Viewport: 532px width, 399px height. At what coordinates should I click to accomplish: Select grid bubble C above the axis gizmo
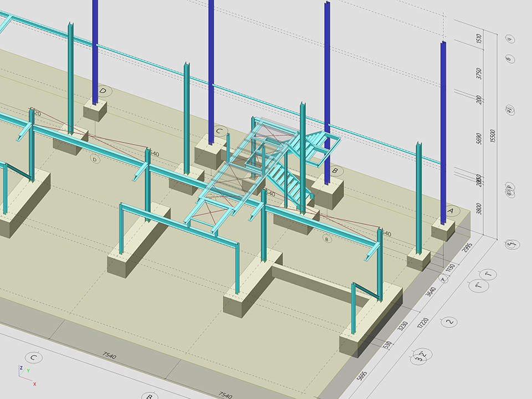[x=34, y=358]
